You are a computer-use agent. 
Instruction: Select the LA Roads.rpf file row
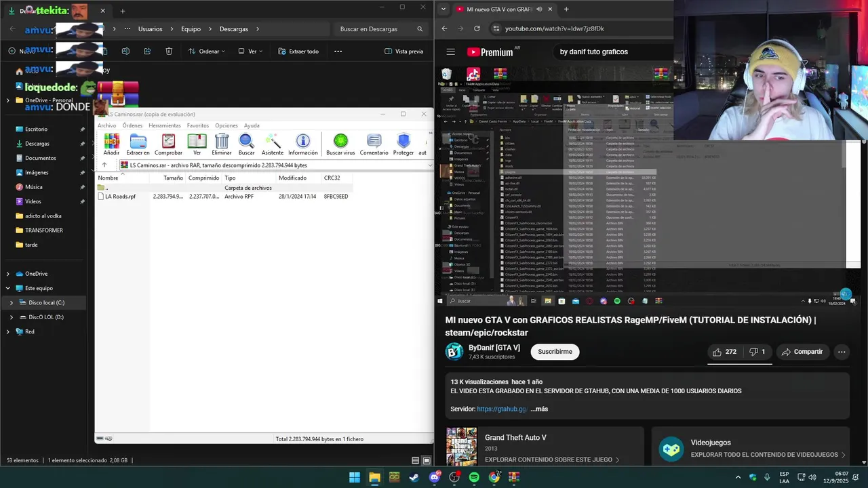pyautogui.click(x=224, y=197)
